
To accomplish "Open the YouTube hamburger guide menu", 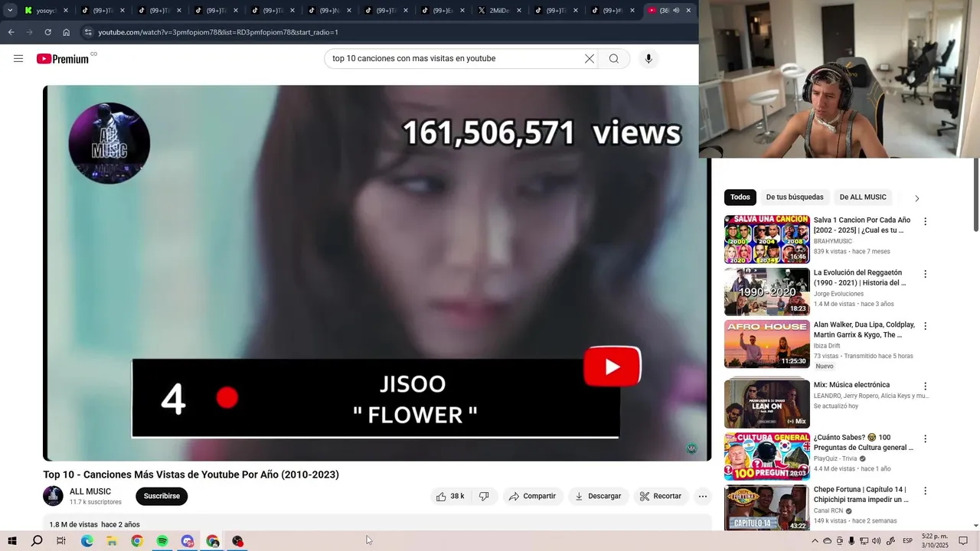I will coord(18,59).
